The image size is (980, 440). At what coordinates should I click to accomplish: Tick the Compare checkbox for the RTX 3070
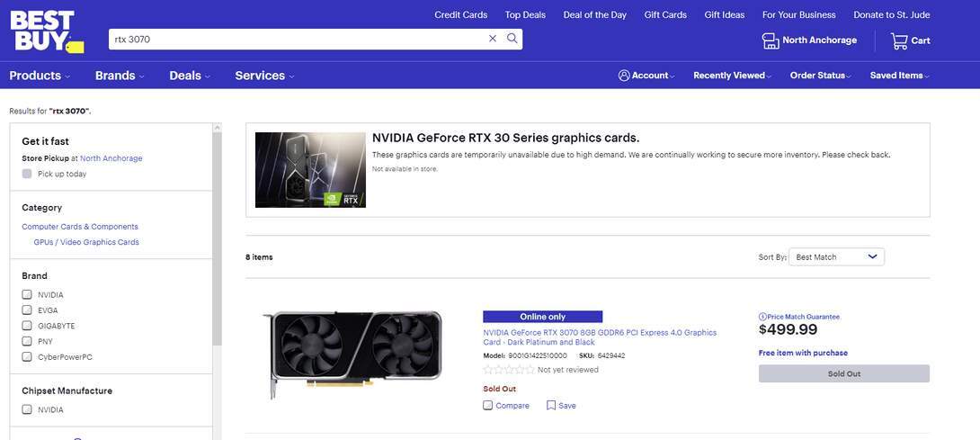[488, 406]
